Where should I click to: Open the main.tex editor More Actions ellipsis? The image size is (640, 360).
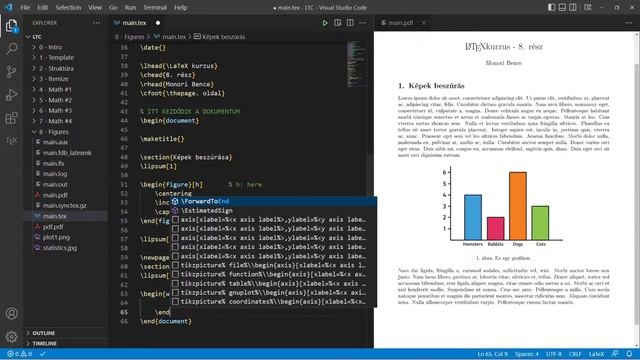(x=362, y=23)
